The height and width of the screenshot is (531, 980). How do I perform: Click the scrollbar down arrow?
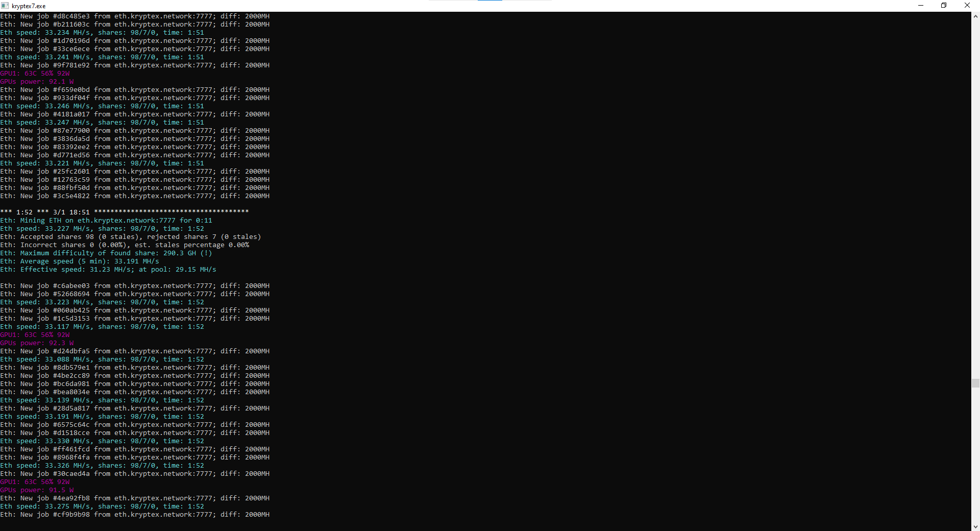[975, 526]
